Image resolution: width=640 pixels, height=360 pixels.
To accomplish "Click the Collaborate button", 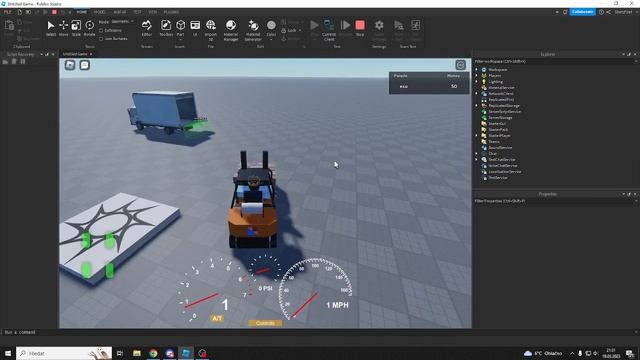I will [582, 12].
